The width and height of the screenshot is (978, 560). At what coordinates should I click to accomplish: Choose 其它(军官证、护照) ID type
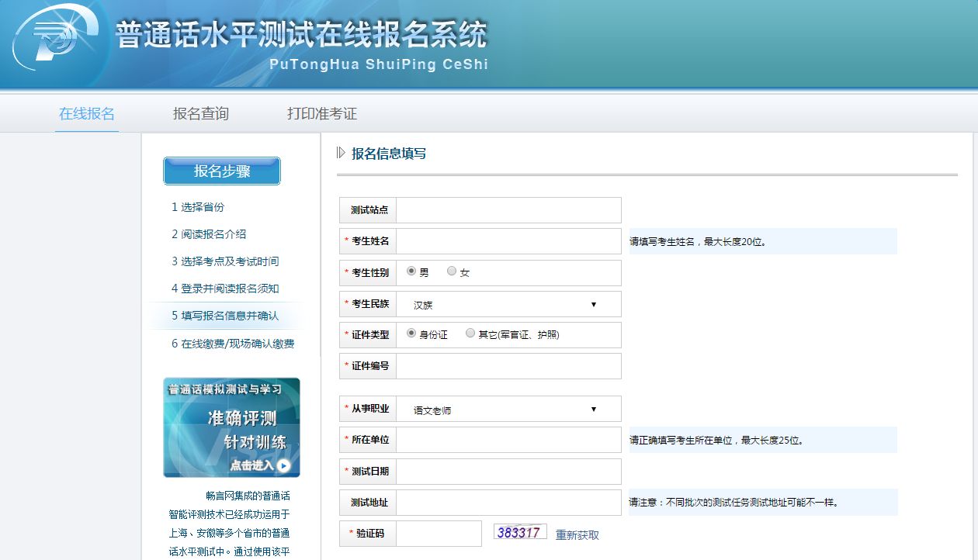coord(470,334)
